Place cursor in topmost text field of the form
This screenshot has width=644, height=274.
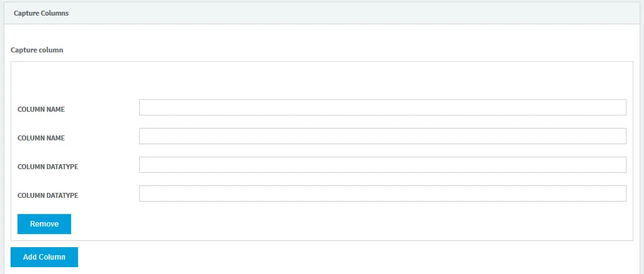pyautogui.click(x=382, y=107)
